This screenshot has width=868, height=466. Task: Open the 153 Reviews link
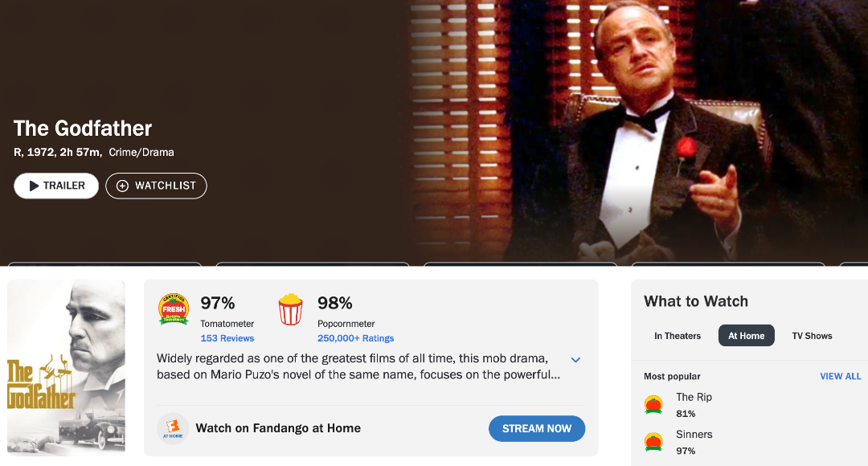pyautogui.click(x=227, y=338)
